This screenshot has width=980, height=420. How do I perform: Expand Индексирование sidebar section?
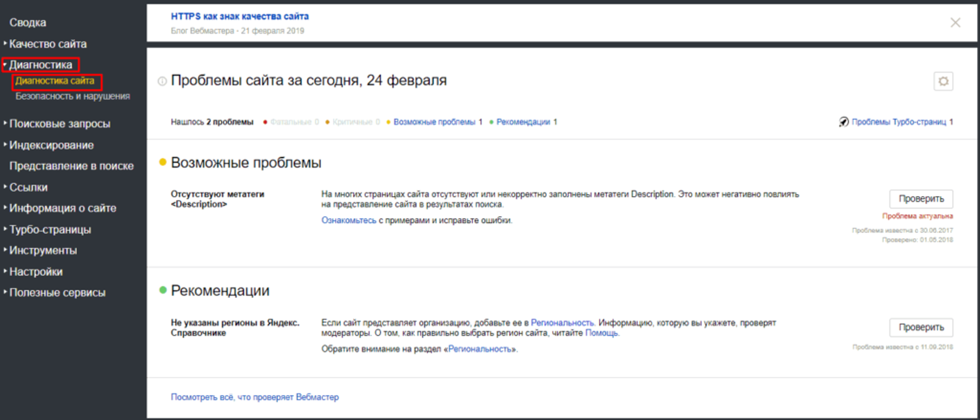tap(51, 145)
